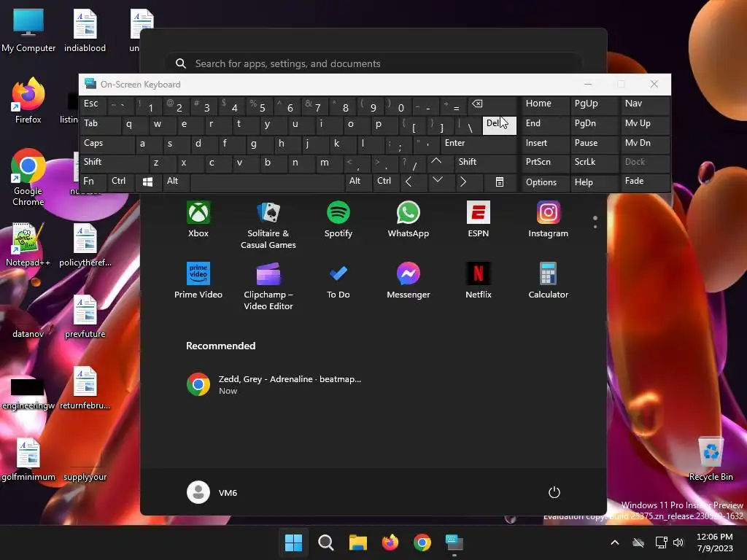Open Spotify from pinned apps
The width and height of the screenshot is (747, 560).
pos(338,219)
